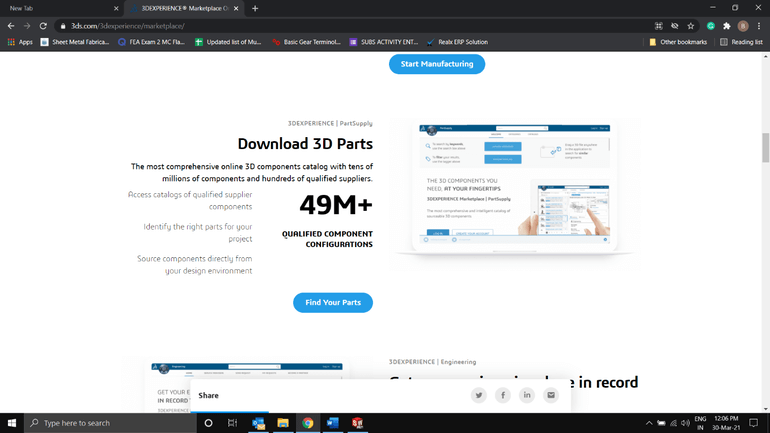The image size is (770, 433).
Task: Open the Apps bookmark shortcut
Action: [20, 42]
